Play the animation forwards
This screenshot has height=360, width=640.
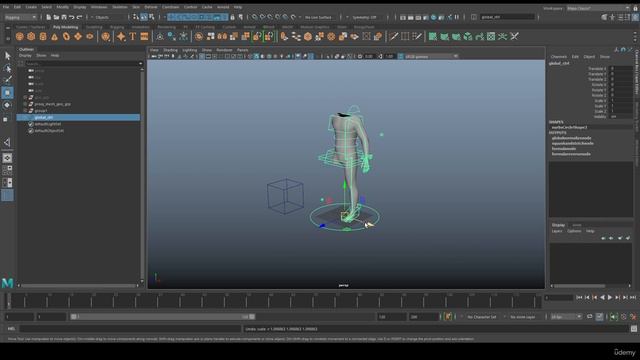coord(610,298)
